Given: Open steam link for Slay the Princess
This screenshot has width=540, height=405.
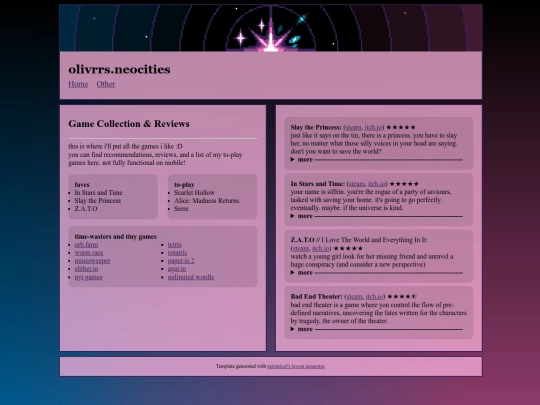Looking at the screenshot, I should point(353,127).
